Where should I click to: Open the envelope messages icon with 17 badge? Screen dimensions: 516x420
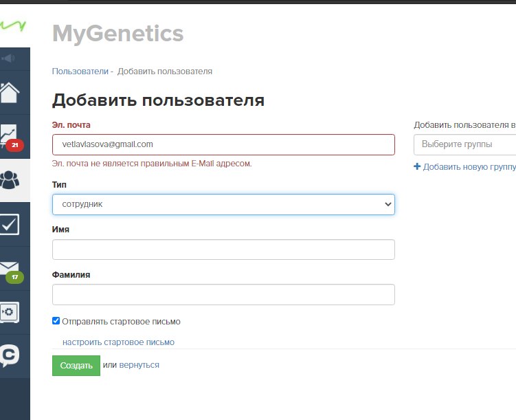tap(10, 271)
